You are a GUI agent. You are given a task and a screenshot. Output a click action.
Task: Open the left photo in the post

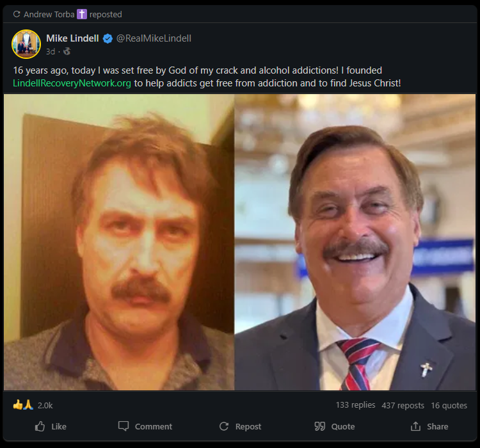[x=119, y=242]
